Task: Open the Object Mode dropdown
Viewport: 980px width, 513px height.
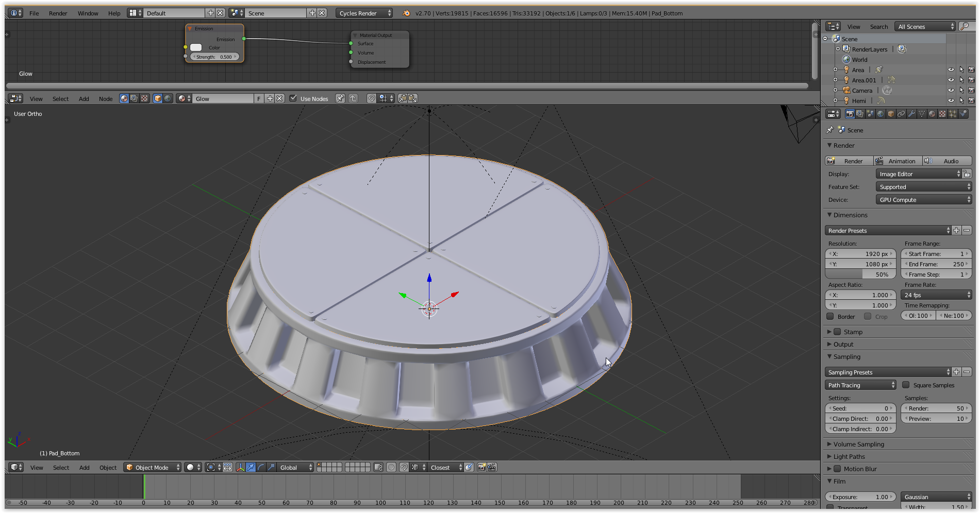Action: tap(152, 467)
